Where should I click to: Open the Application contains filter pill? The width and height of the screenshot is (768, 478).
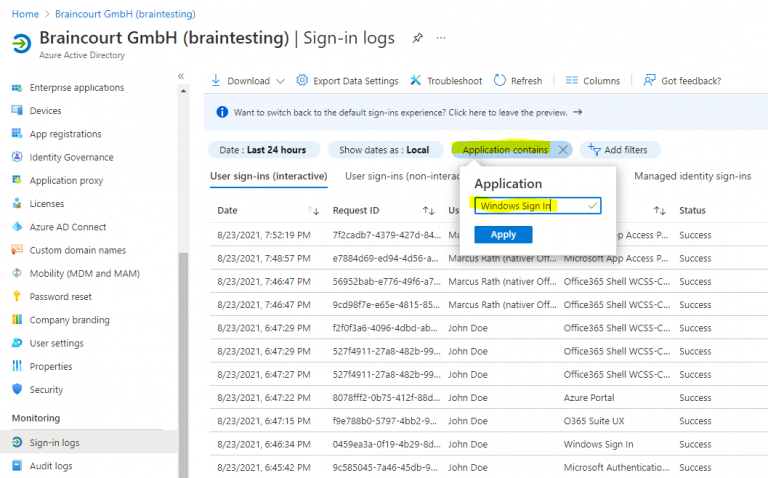505,150
